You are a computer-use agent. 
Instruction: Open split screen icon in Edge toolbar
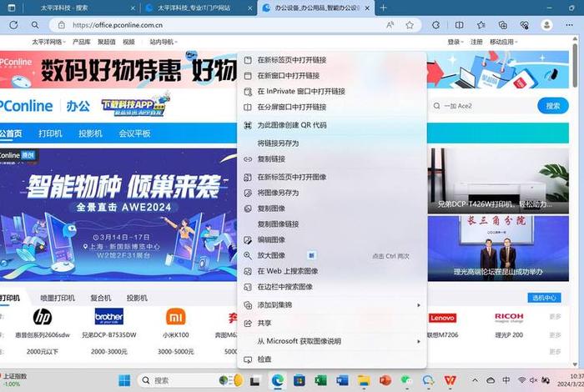pyautogui.click(x=459, y=25)
